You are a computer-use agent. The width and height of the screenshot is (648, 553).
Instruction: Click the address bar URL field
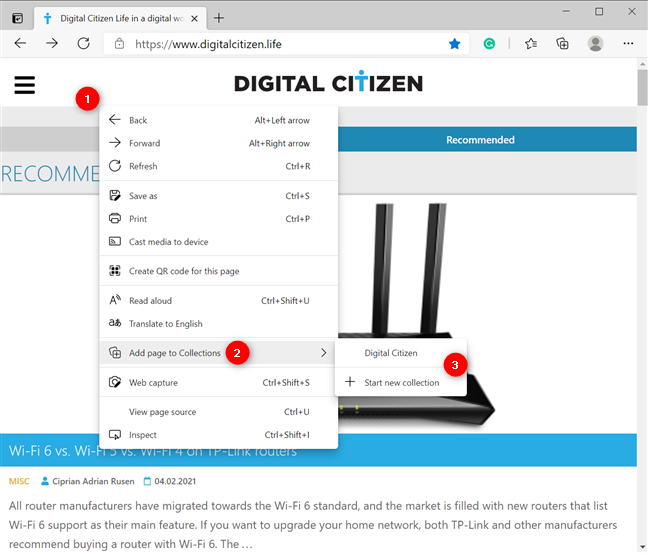click(286, 44)
